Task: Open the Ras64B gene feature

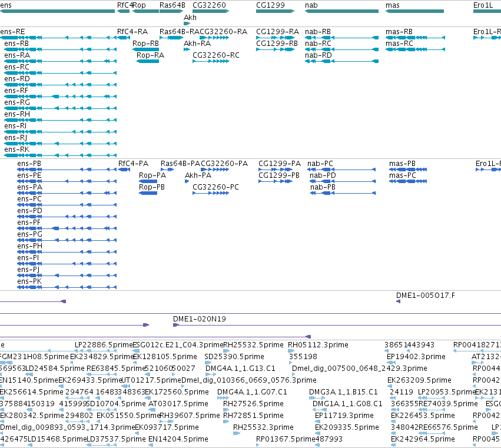Action: pyautogui.click(x=171, y=11)
